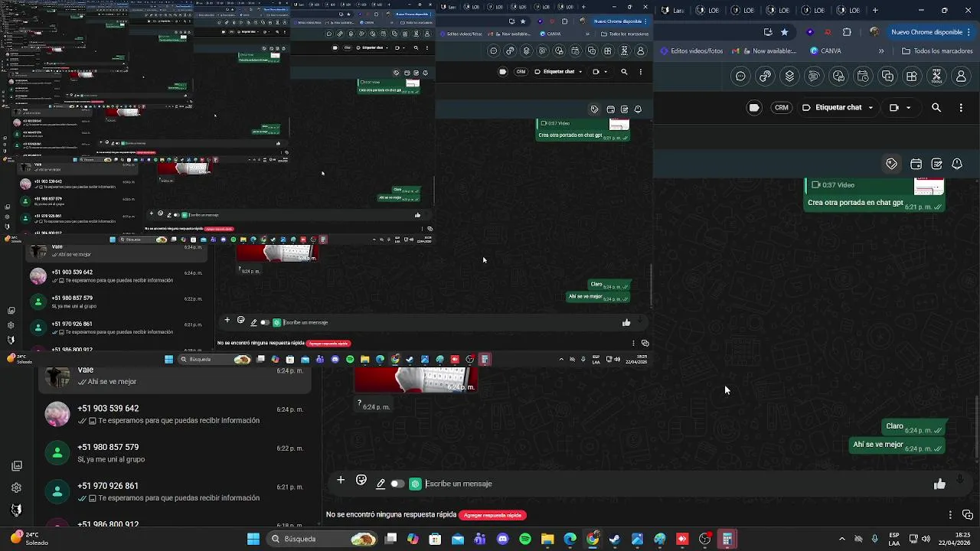Open the Windows Start menu in full-size taskbar
This screenshot has height=551, width=980.
(253, 539)
